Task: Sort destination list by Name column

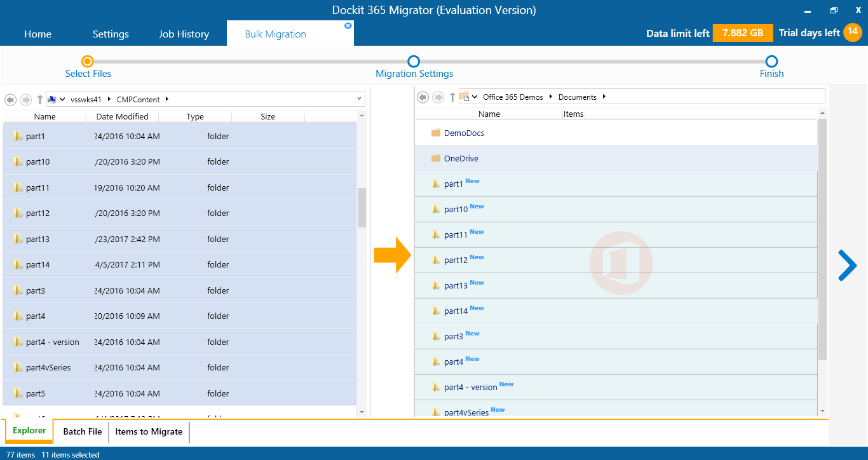Action: coord(489,114)
